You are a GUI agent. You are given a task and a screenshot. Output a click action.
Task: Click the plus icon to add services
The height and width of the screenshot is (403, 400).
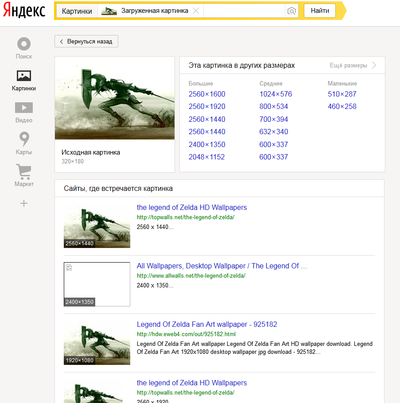pos(24,203)
